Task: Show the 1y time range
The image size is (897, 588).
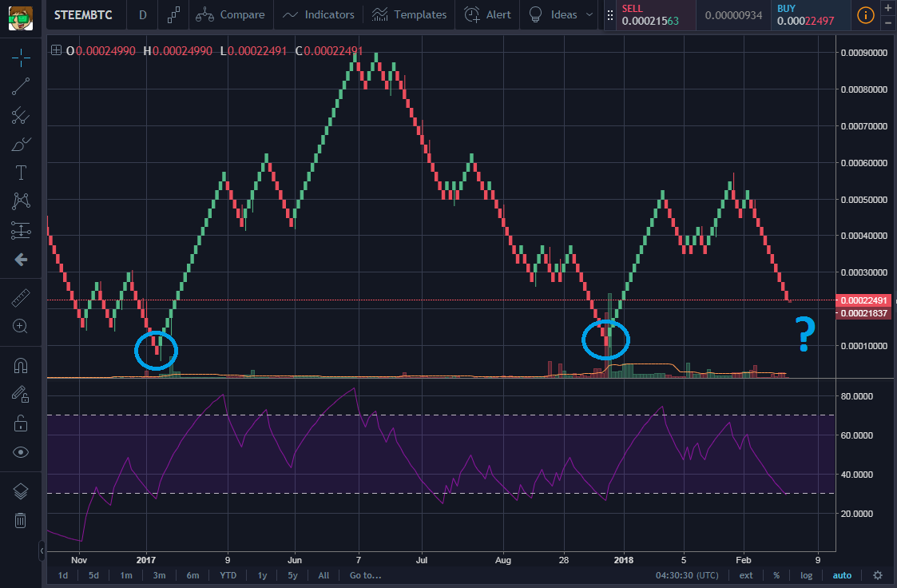Action: coord(262,575)
